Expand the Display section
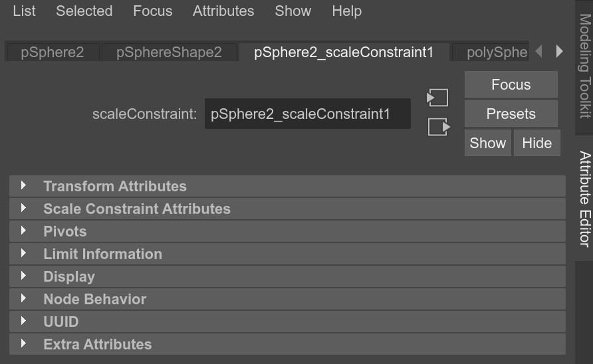This screenshot has height=364, width=593. (x=287, y=277)
